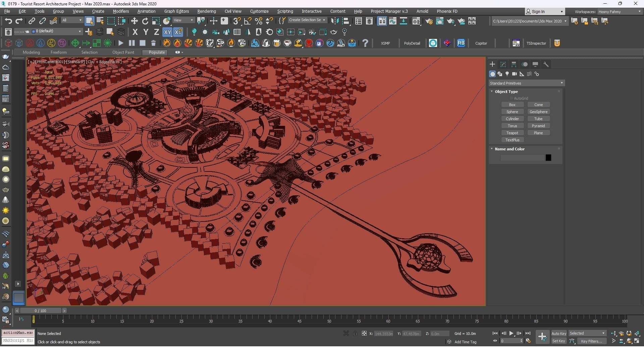Click the black object color swatch
The image size is (644, 349).
tap(548, 158)
